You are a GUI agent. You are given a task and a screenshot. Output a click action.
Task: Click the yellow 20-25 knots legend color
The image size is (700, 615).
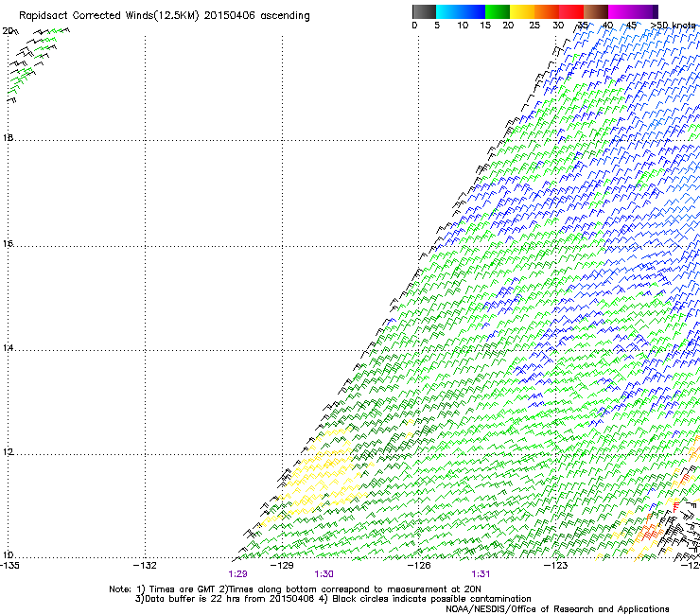(522, 11)
